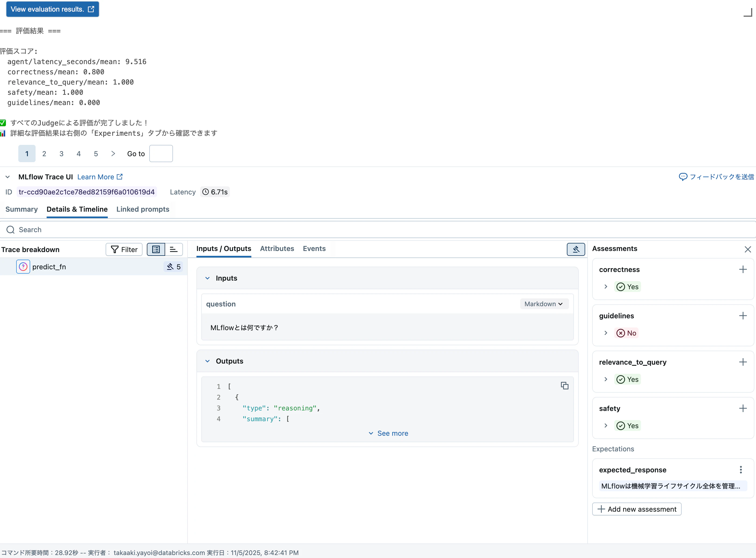Add a correctness assessment with plus icon
756x558 pixels.
point(743,270)
